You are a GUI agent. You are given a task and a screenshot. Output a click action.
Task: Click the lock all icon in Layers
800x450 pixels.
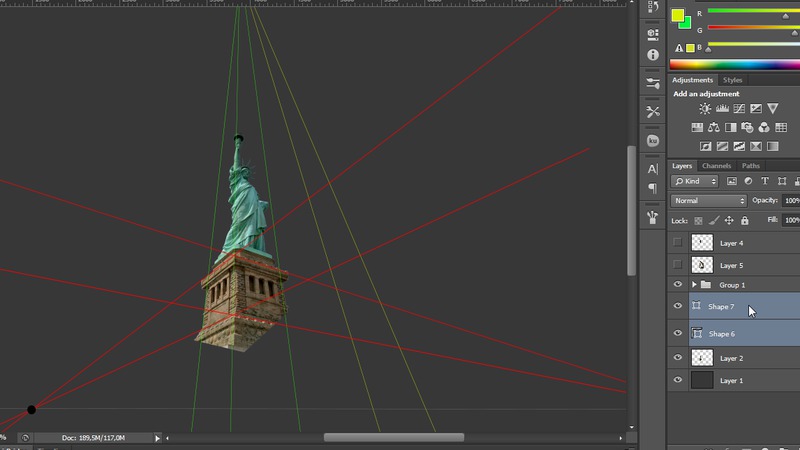[745, 220]
